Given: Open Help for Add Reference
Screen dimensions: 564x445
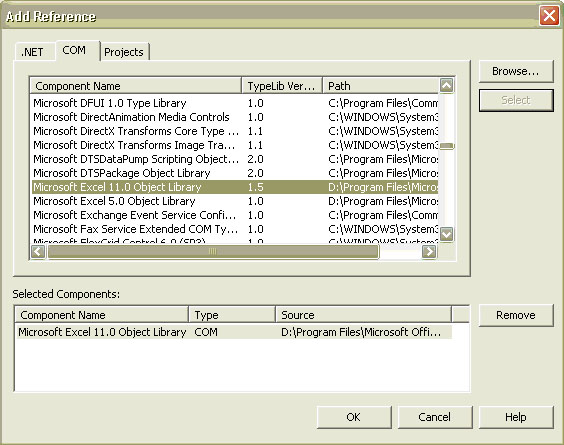Looking at the screenshot, I should (516, 417).
